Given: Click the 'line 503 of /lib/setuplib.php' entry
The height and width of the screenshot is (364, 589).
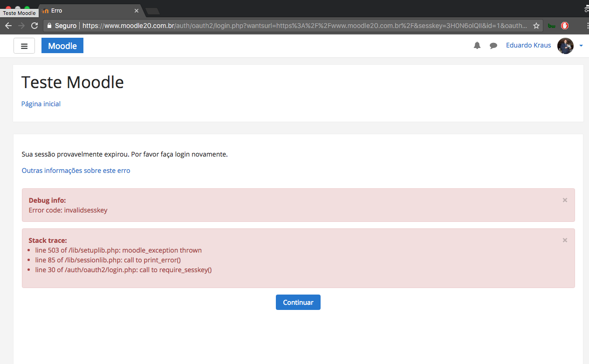Looking at the screenshot, I should pyautogui.click(x=118, y=250).
